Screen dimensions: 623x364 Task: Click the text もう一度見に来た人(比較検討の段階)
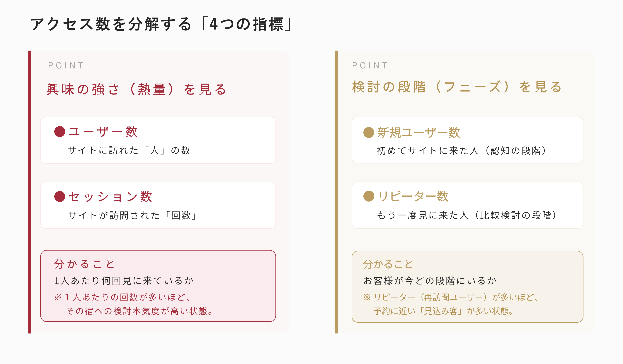[x=467, y=215]
